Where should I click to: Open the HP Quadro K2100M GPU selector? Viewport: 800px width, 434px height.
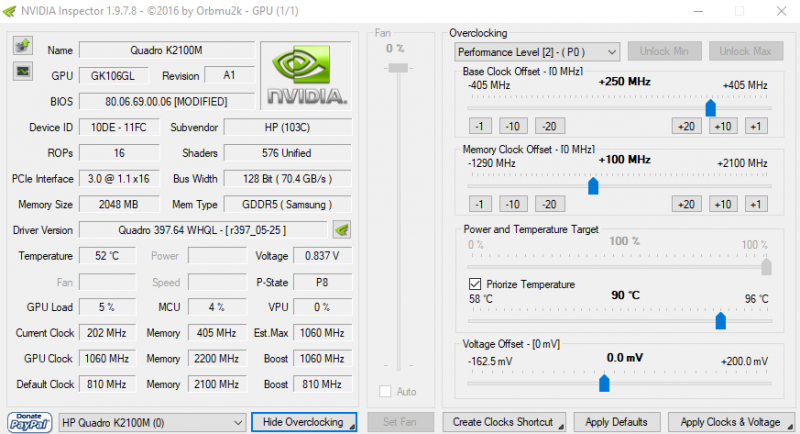pos(152,423)
